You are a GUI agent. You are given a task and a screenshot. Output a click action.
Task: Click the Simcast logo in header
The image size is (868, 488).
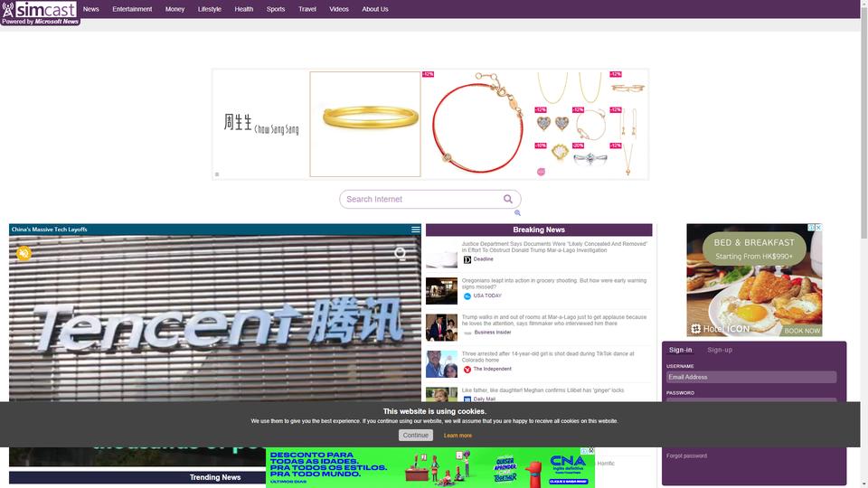point(40,13)
